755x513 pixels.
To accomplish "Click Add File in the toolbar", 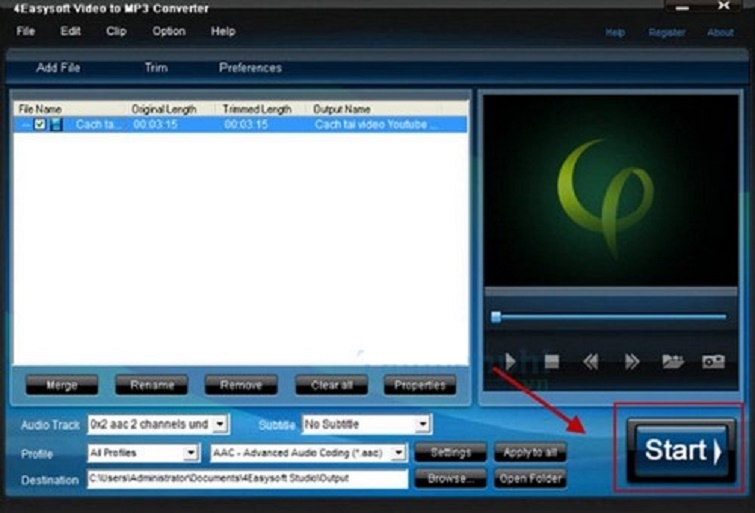I will point(58,67).
